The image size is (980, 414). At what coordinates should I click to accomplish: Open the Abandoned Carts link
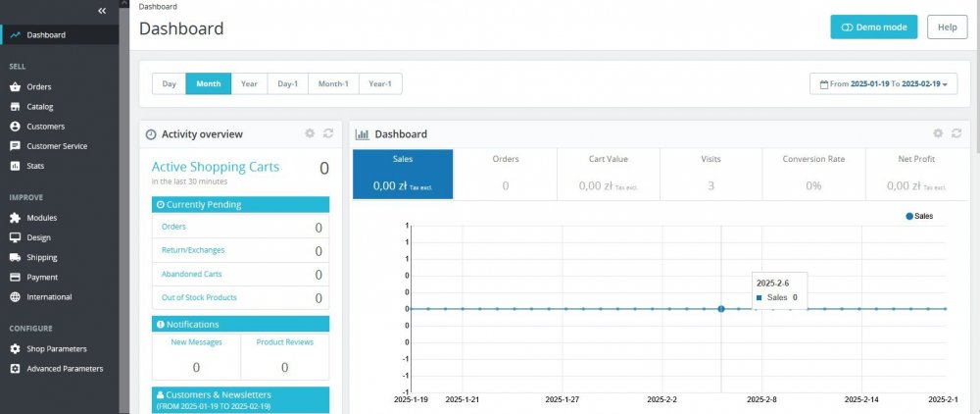point(191,274)
